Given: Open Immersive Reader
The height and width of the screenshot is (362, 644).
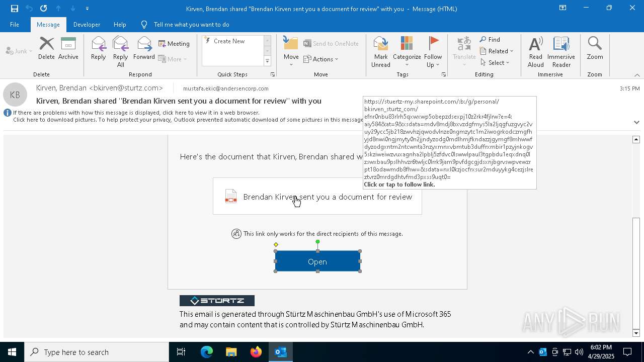Looking at the screenshot, I should (x=561, y=52).
